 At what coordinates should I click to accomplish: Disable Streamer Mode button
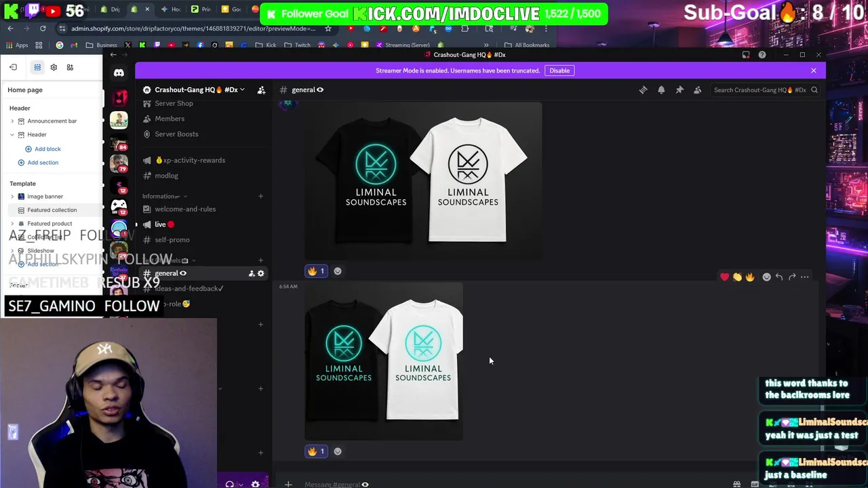[559, 70]
